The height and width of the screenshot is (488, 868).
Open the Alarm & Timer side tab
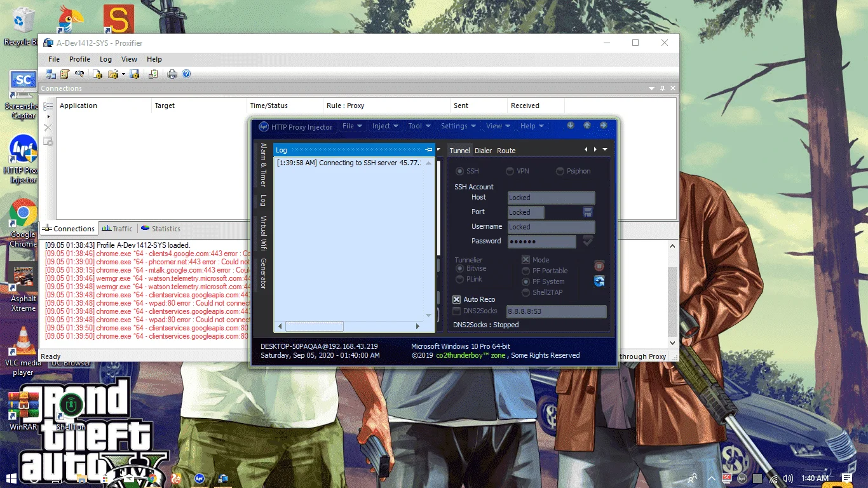coord(263,165)
